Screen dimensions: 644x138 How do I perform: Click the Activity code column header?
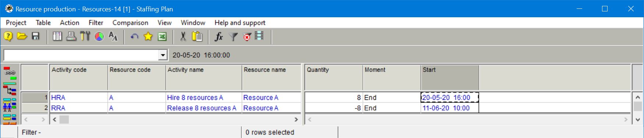click(x=79, y=77)
